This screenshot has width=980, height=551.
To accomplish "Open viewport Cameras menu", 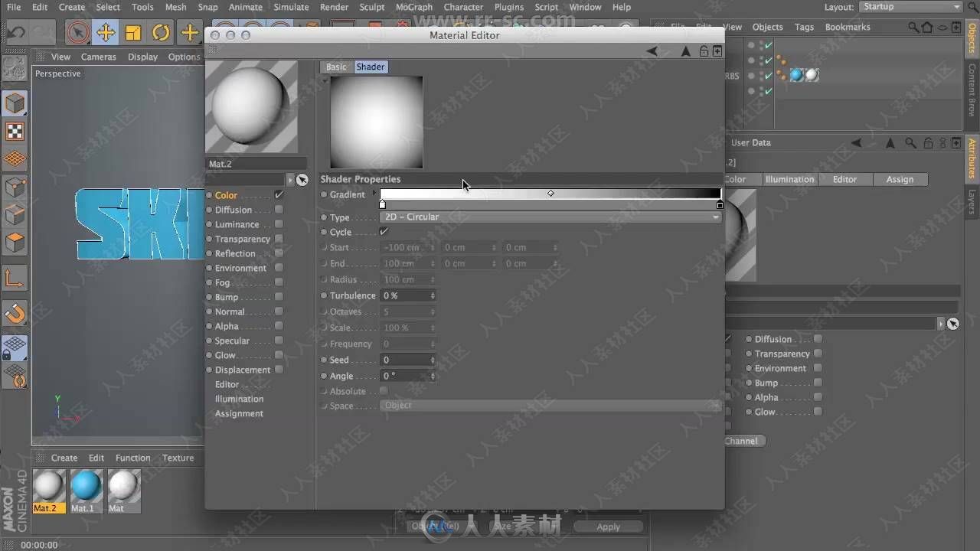I will point(99,57).
